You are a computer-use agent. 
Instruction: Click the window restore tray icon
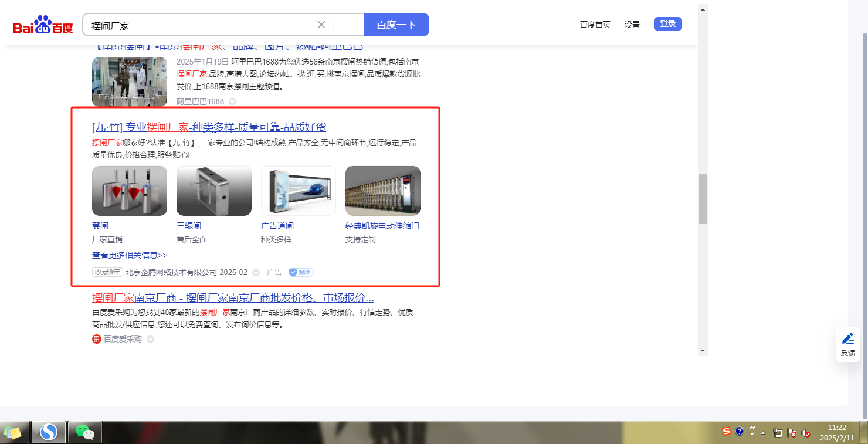click(x=752, y=428)
